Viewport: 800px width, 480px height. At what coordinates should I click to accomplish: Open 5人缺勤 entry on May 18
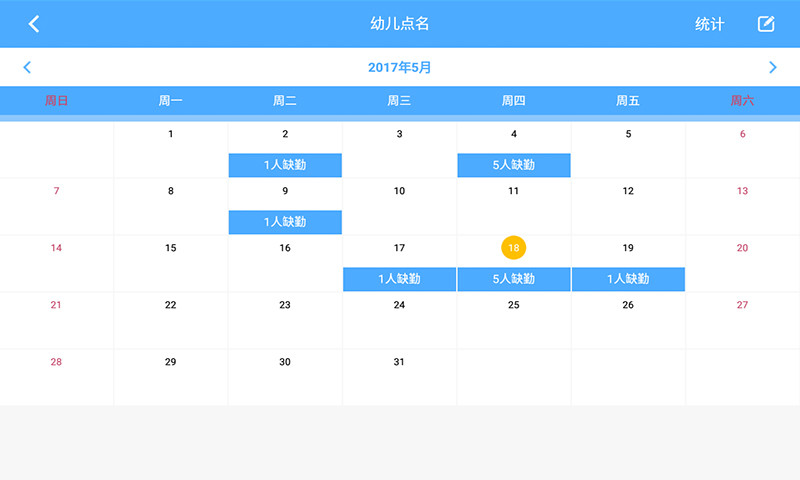[x=514, y=279]
